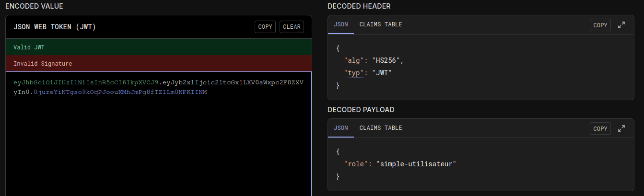The height and width of the screenshot is (196, 644).
Task: Switch header view to Claims Table tab
Action: [x=380, y=24]
